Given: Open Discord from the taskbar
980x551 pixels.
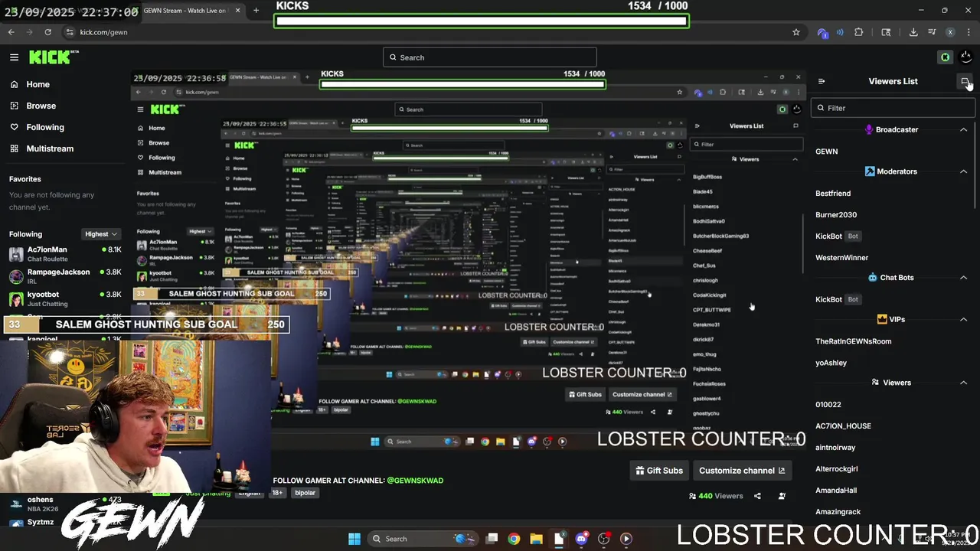Looking at the screenshot, I should pos(581,539).
